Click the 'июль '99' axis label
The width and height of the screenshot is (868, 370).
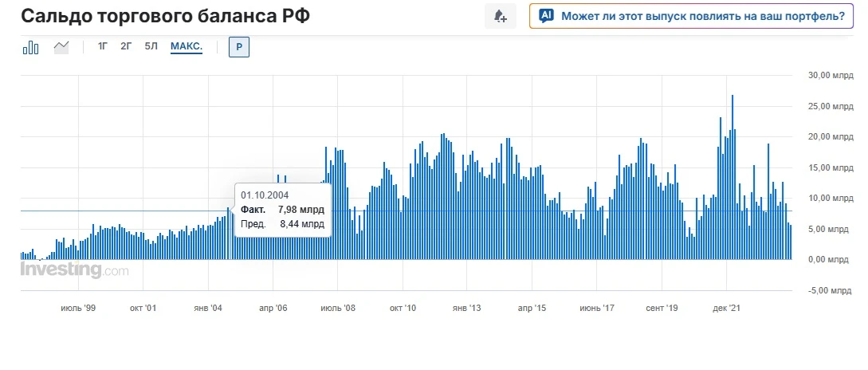coord(78,308)
